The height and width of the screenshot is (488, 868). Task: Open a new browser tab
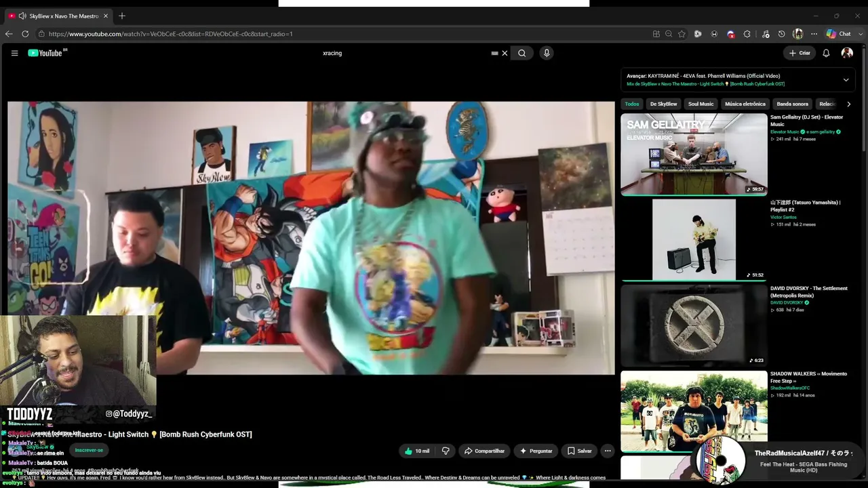[x=122, y=16]
